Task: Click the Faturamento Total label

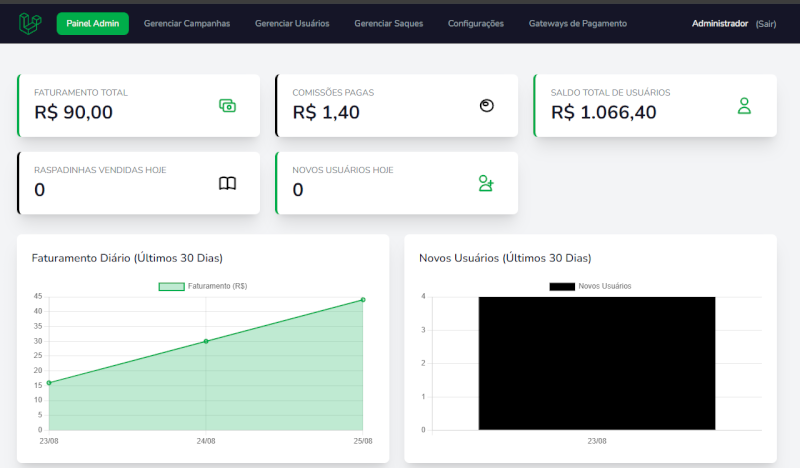Action: (81, 92)
